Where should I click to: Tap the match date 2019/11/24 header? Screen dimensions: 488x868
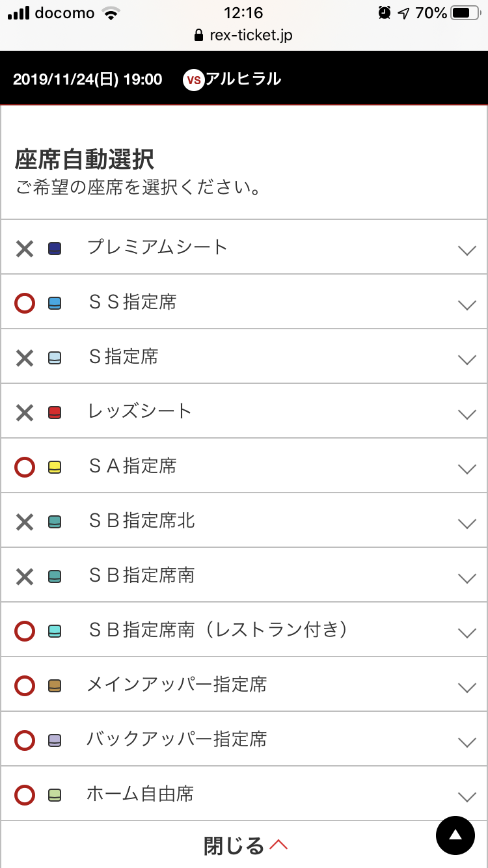pos(87,79)
